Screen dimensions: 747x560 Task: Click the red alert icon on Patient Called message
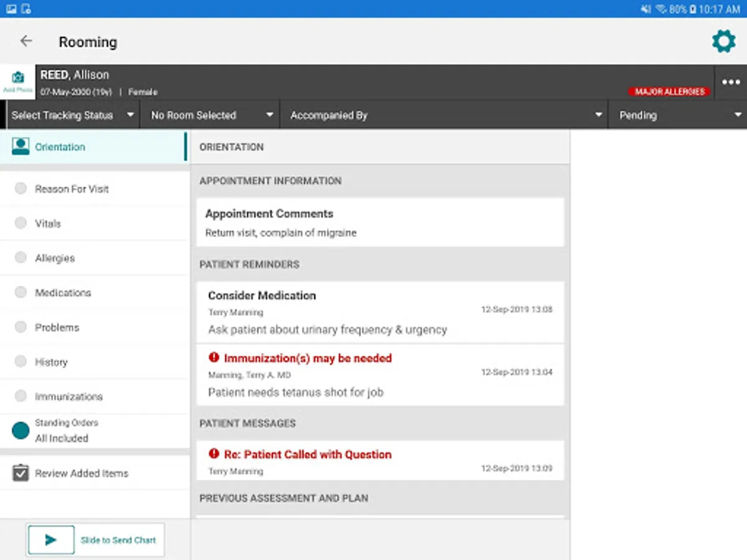click(214, 454)
